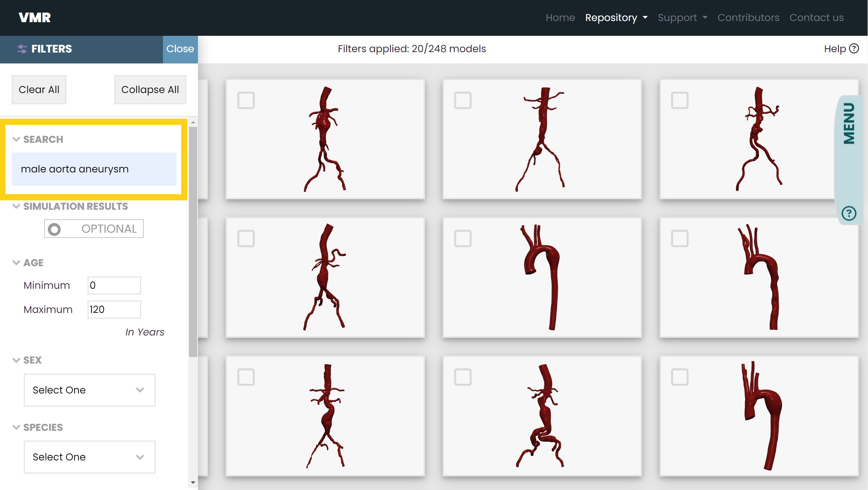Screen dimensions: 868x490
Task: Click the Support dropdown arrow
Action: point(705,17)
